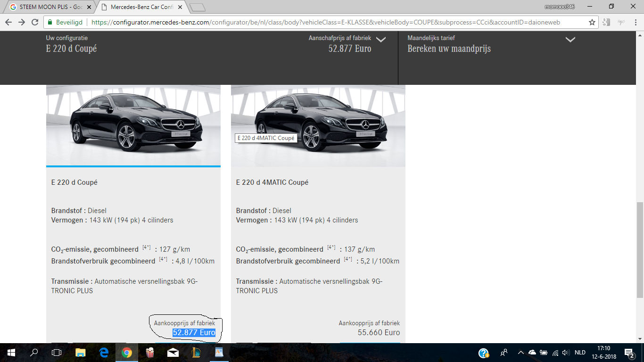644x362 pixels.
Task: Open footnote [4*] beside 127 g/km
Action: coord(147,247)
